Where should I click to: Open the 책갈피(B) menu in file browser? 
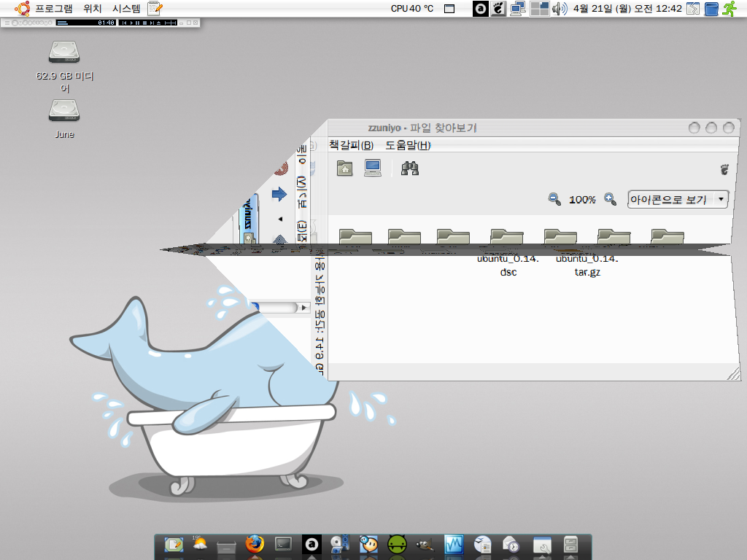[x=352, y=145]
